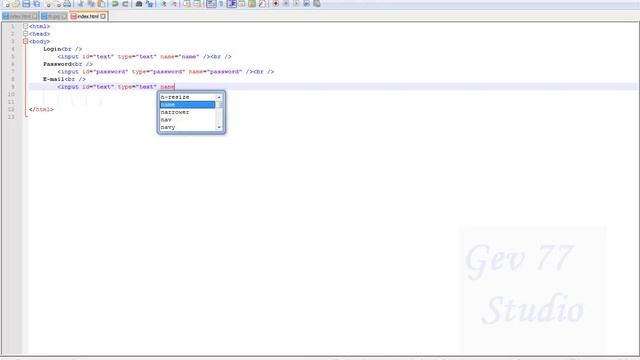Save the current file using the toolbar

(26, 4)
